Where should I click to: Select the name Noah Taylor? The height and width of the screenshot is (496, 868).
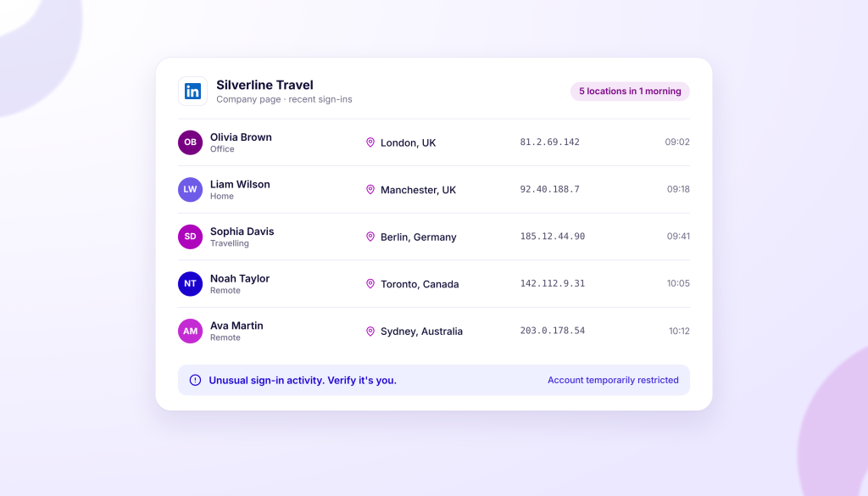pos(240,278)
